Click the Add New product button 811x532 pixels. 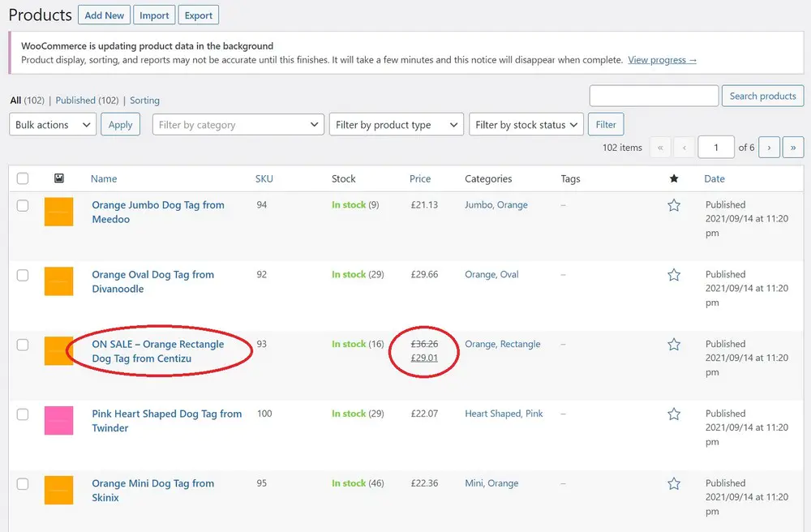coord(105,15)
